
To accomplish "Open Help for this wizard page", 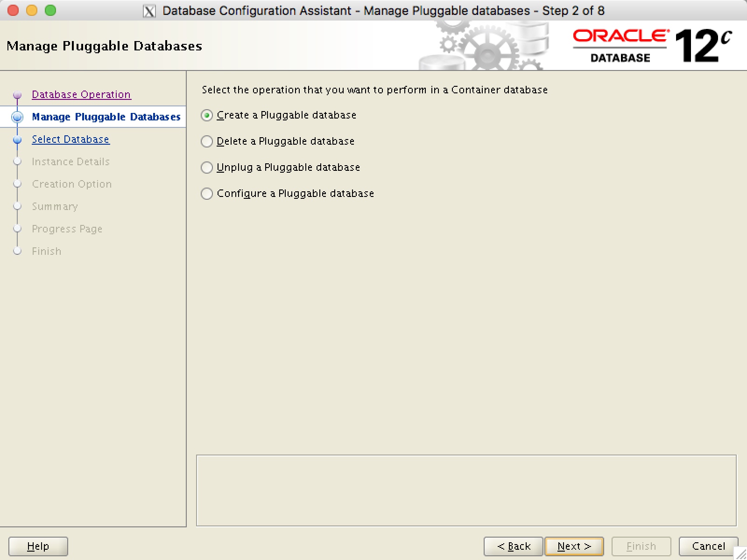I will coord(38,546).
